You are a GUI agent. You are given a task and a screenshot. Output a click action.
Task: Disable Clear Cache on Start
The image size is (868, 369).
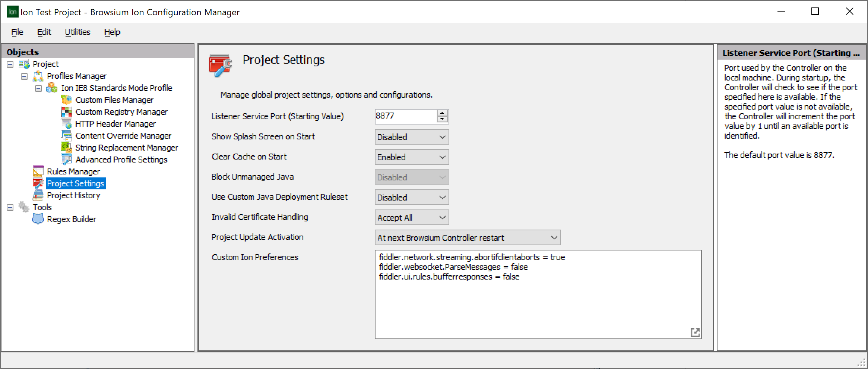tap(411, 157)
